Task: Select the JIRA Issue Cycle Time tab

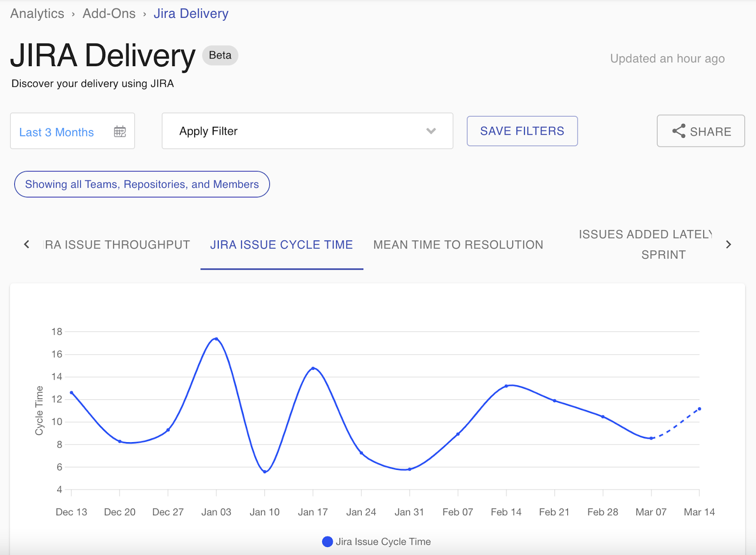Action: (x=282, y=245)
